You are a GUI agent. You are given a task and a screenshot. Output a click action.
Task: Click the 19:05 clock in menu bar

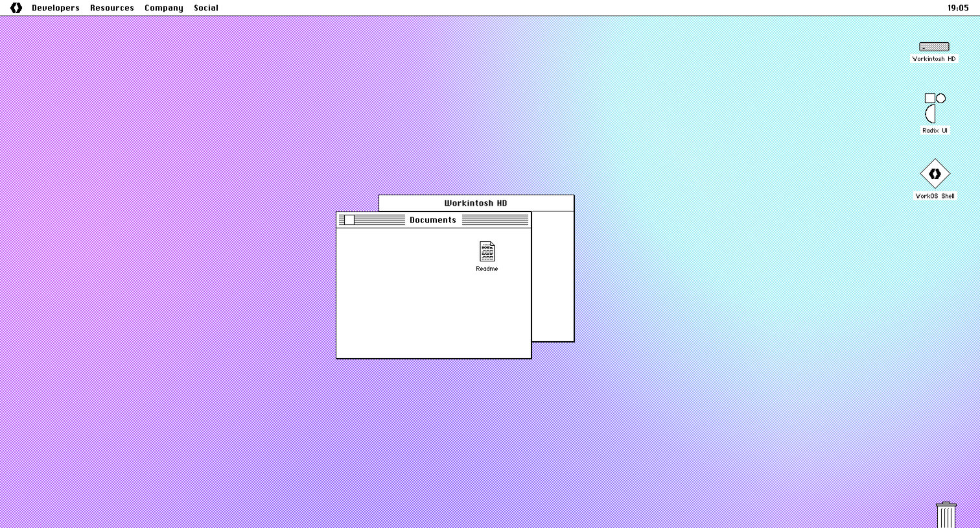[958, 8]
